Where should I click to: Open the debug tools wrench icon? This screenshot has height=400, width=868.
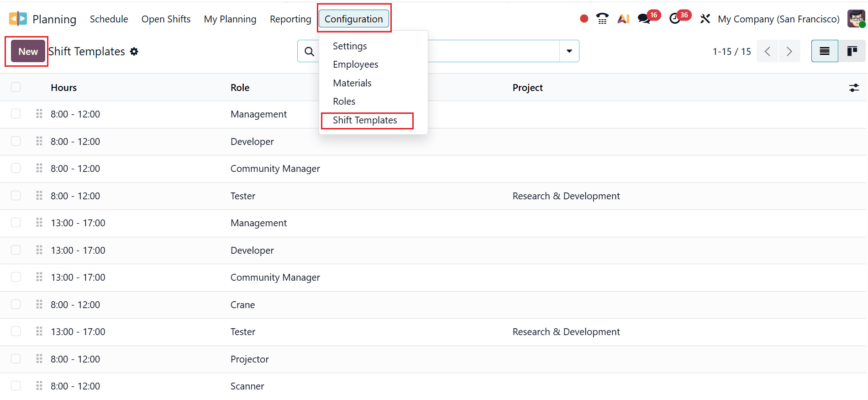coord(705,19)
